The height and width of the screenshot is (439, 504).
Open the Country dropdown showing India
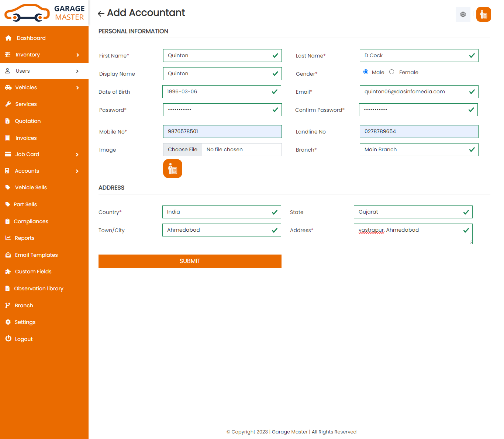pyautogui.click(x=221, y=212)
